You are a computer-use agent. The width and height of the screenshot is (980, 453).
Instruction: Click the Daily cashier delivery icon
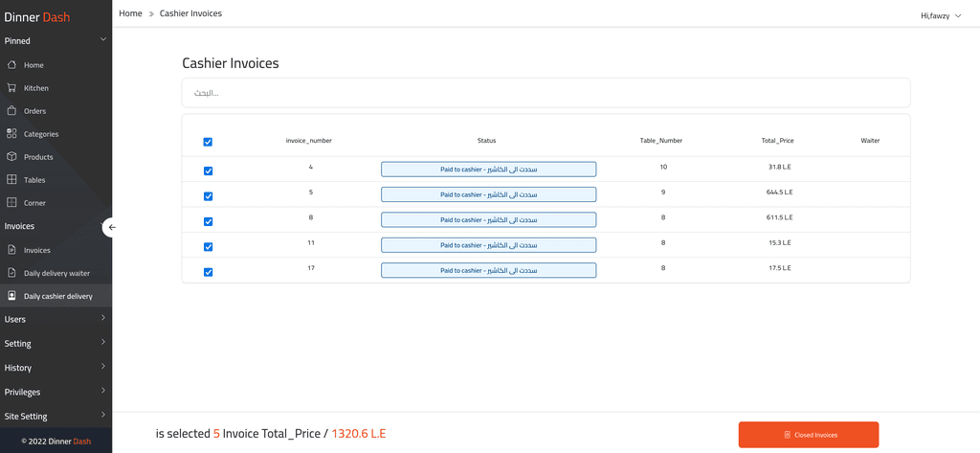pos(11,295)
